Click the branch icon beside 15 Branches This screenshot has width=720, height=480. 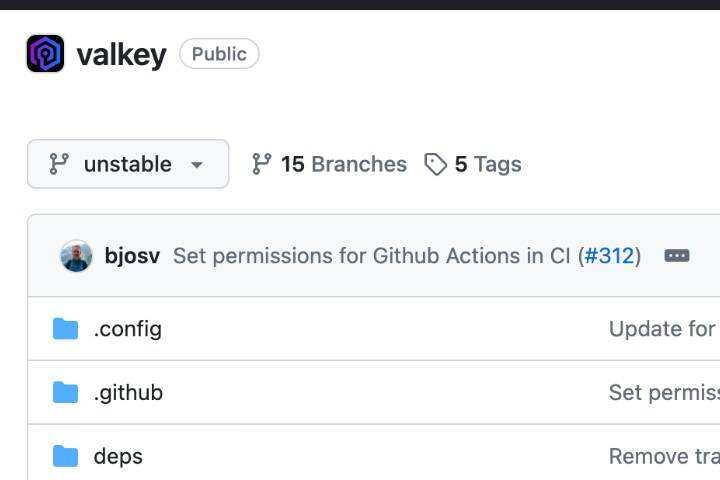pos(262,164)
